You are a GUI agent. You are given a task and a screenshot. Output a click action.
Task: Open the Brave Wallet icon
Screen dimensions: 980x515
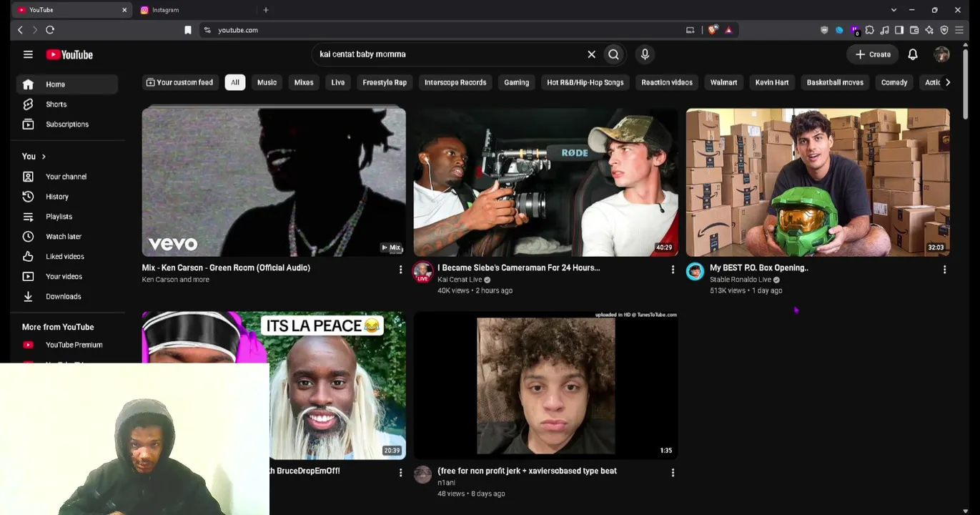(914, 30)
